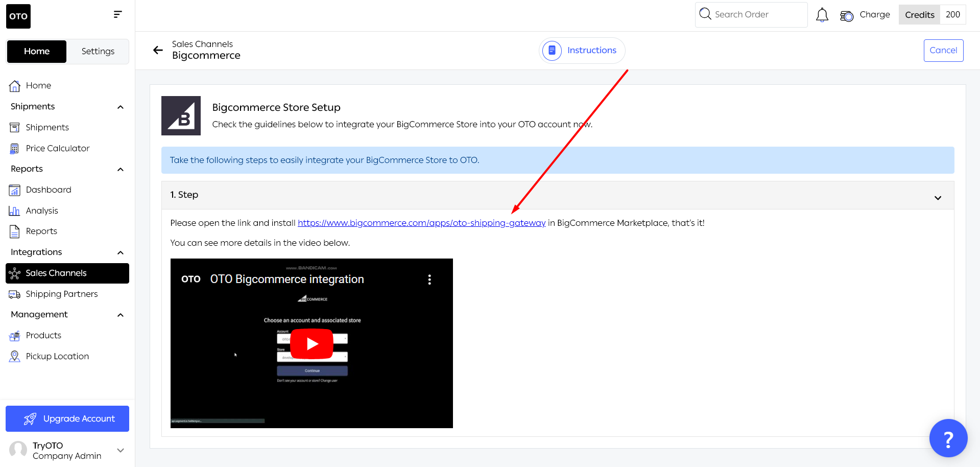Image resolution: width=980 pixels, height=467 pixels.
Task: Click the OTO logo in the sidebar
Action: coord(18,16)
